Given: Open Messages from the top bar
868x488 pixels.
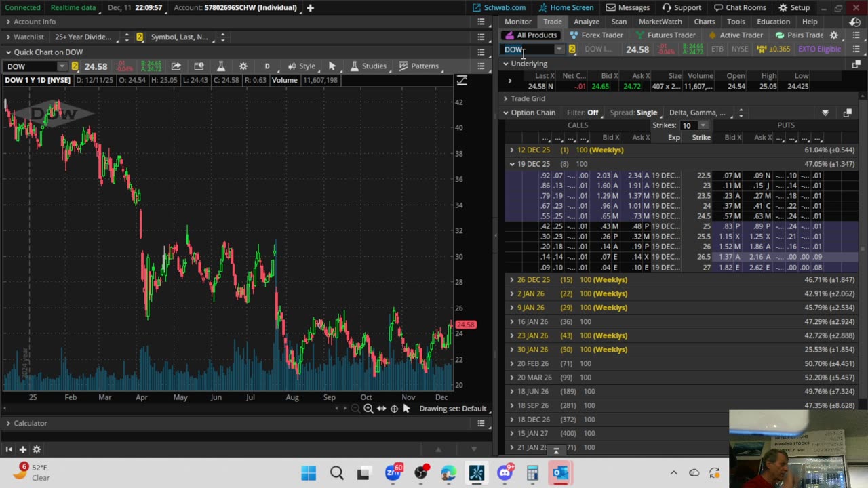Looking at the screenshot, I should click(x=627, y=7).
